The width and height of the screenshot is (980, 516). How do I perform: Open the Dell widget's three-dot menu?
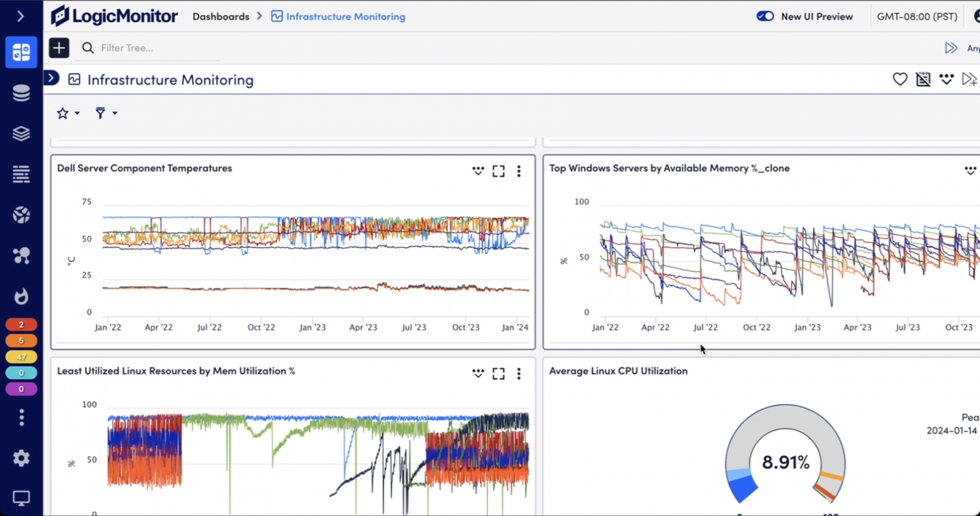519,171
